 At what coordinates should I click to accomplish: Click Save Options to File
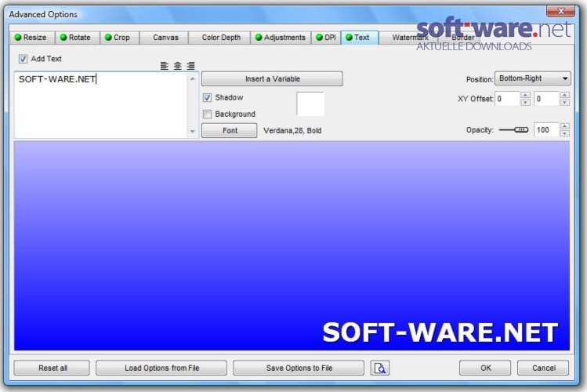299,368
